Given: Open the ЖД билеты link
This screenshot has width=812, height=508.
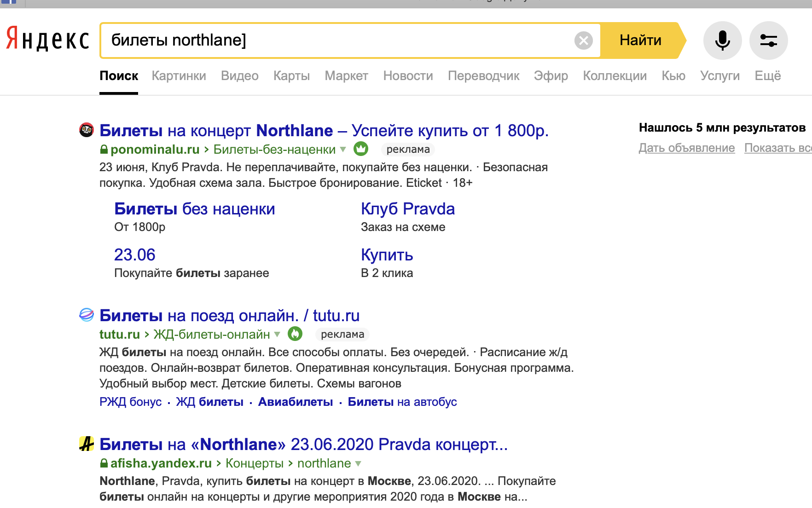Looking at the screenshot, I should click(210, 402).
